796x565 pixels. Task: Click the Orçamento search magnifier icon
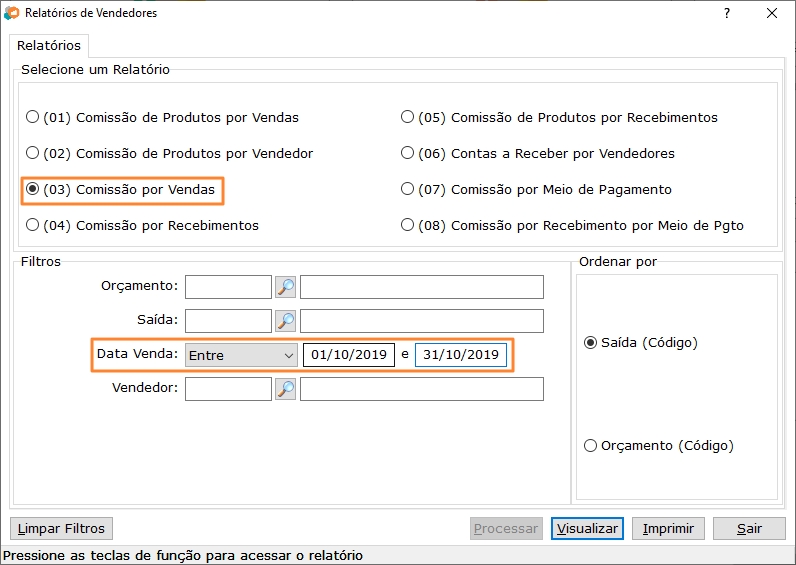point(285,287)
